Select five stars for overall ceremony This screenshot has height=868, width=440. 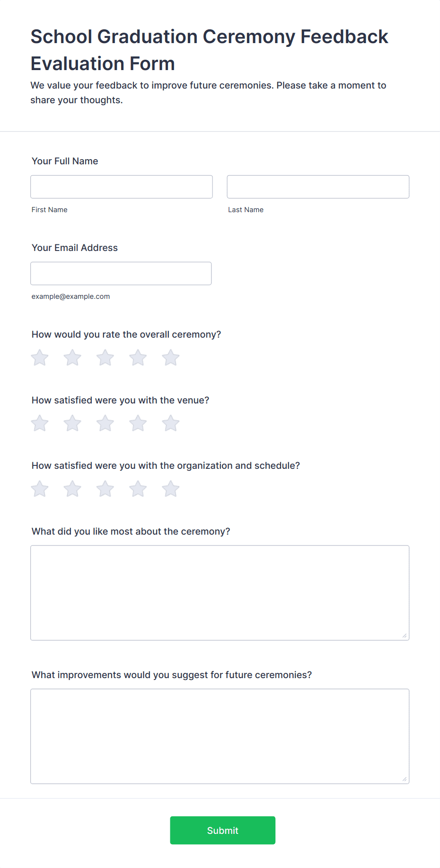tap(171, 358)
